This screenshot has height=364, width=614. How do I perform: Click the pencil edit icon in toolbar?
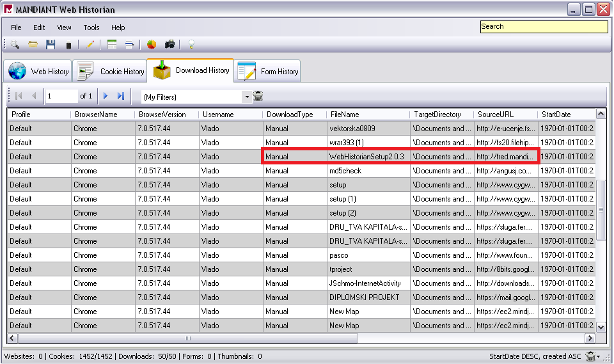(x=90, y=45)
